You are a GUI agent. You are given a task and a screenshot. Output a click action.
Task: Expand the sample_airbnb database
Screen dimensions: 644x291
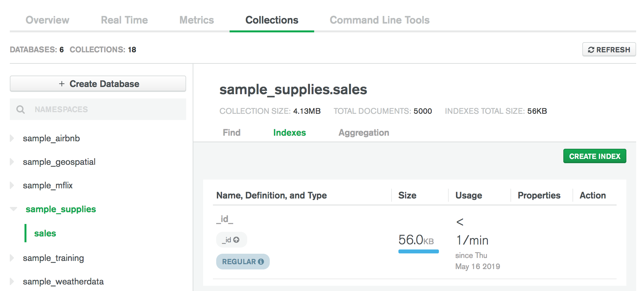[x=12, y=138]
